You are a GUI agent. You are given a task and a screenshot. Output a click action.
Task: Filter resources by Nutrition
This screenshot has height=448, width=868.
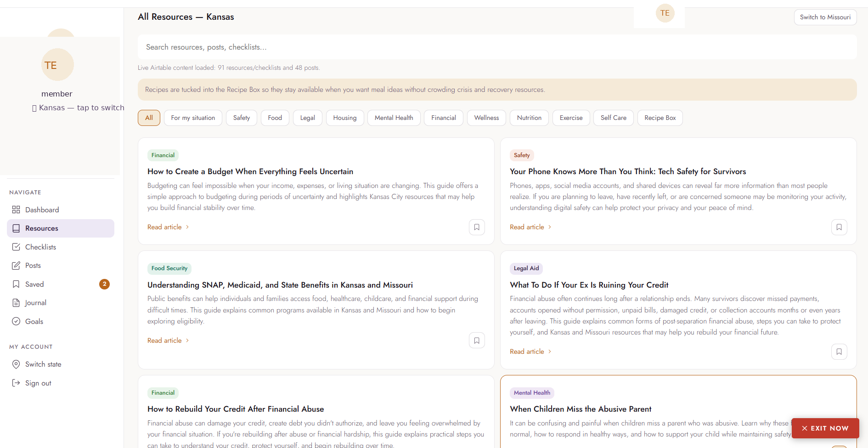tap(529, 118)
